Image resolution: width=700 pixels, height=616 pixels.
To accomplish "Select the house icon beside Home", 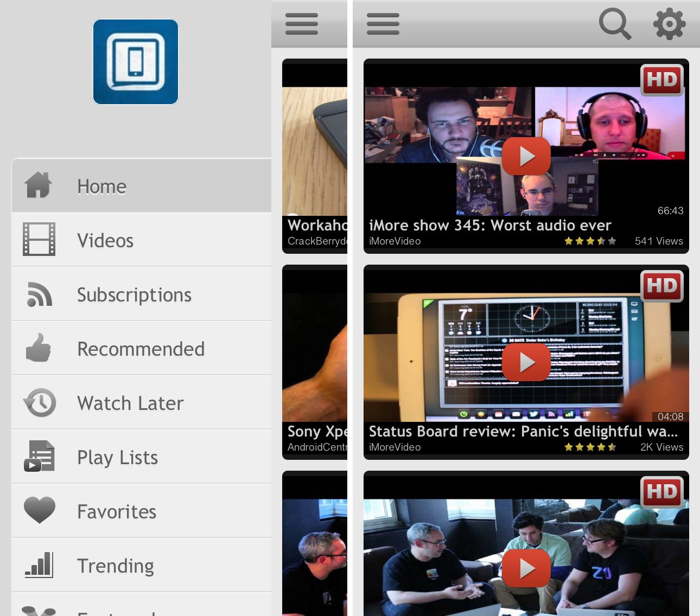I will (x=38, y=185).
